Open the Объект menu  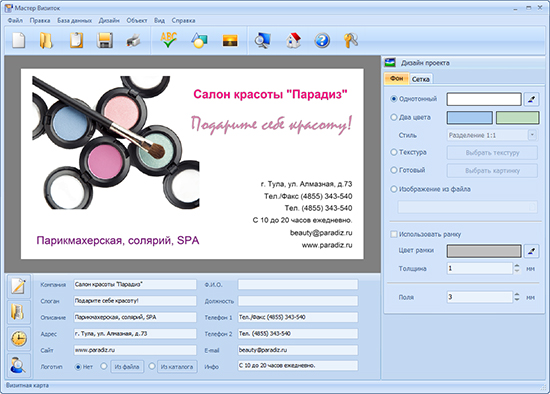[x=137, y=20]
